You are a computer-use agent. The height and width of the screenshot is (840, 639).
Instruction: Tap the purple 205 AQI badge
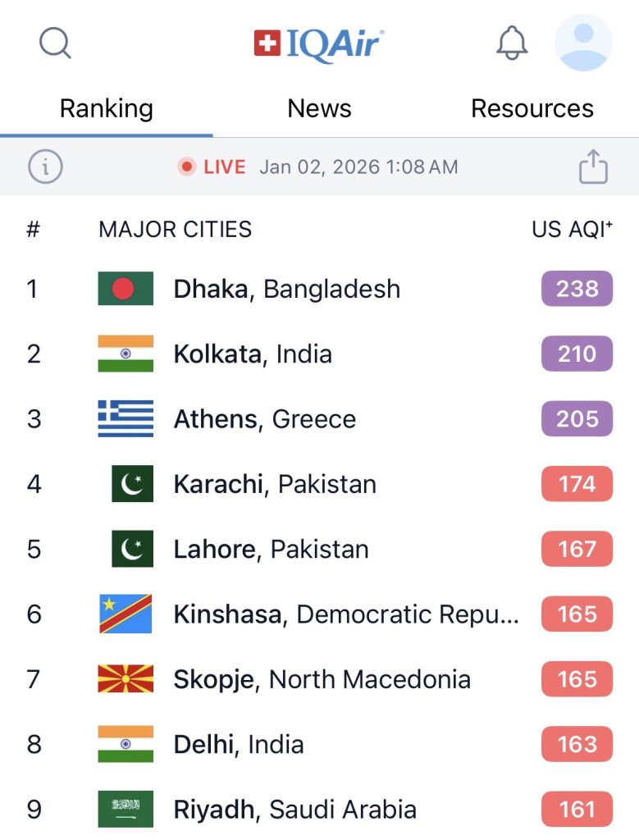(577, 419)
